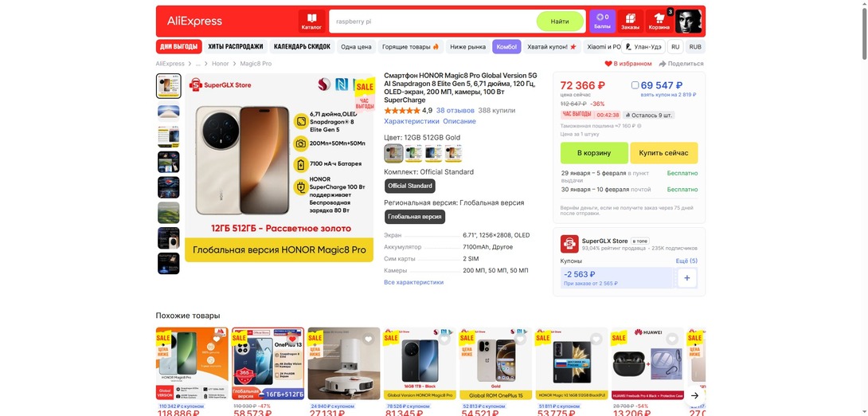Open the Улан-Удэ location selector
Viewport: 868px width, 416px height.
point(643,46)
